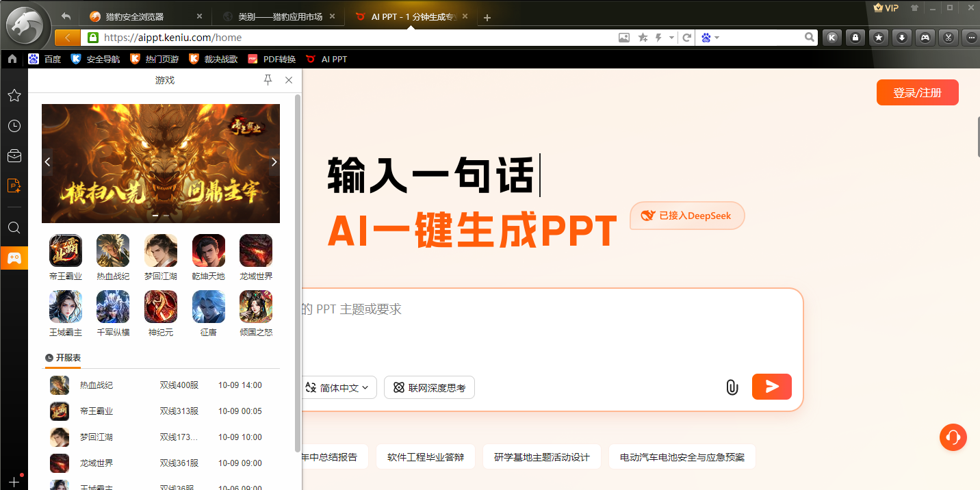This screenshot has width=980, height=490.
Task: Click the 登录/注册 button
Action: click(x=917, y=92)
